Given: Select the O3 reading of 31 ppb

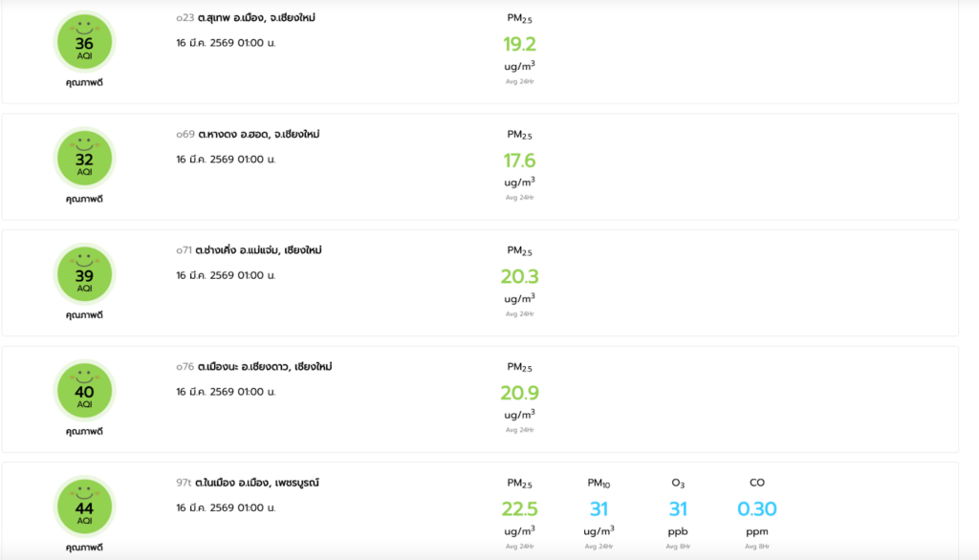Looking at the screenshot, I should (x=678, y=509).
